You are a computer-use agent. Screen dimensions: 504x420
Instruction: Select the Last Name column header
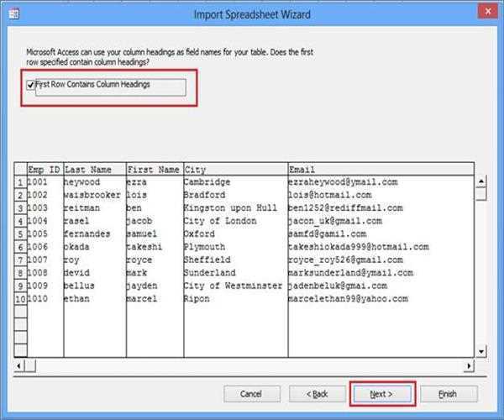pyautogui.click(x=93, y=170)
